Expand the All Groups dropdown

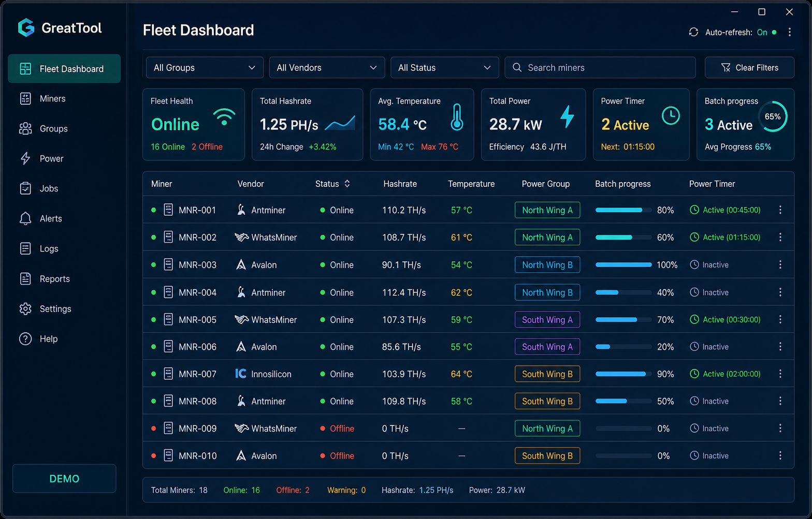(205, 68)
